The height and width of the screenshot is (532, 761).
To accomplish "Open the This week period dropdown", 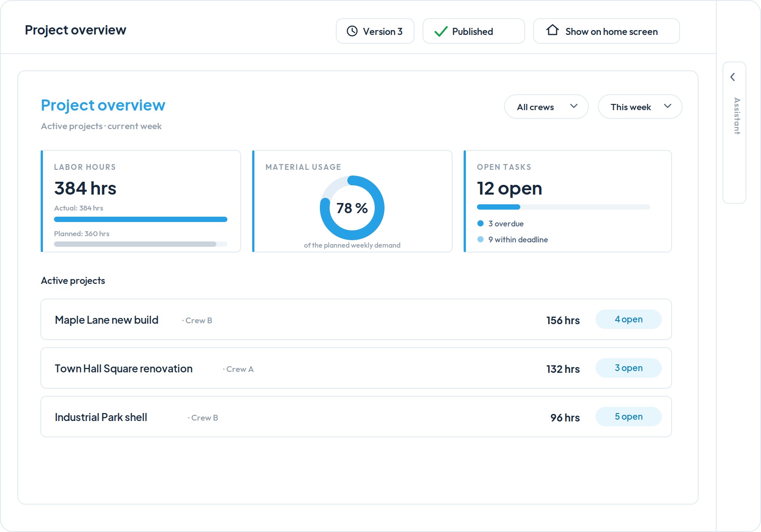I will point(640,107).
